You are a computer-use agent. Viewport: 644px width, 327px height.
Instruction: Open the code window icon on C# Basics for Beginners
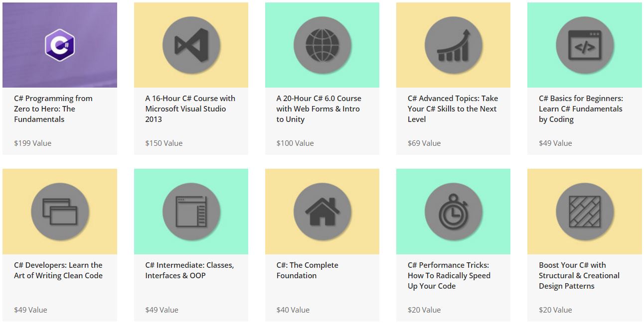[584, 44]
